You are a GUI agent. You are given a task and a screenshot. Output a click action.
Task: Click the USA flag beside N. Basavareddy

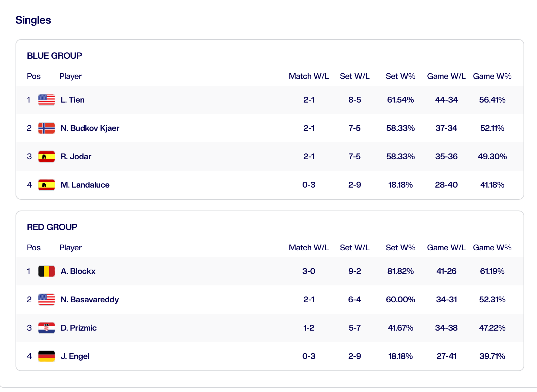click(47, 300)
